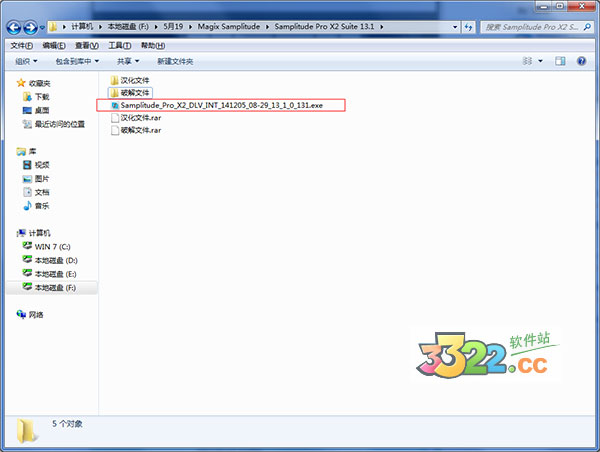Select 网络 in navigation pane
The image size is (600, 452).
click(36, 315)
